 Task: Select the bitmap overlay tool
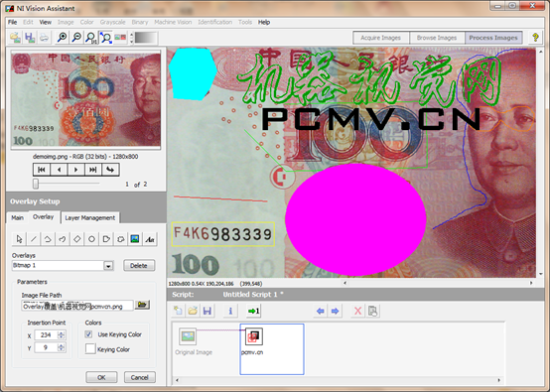pyautogui.click(x=135, y=239)
